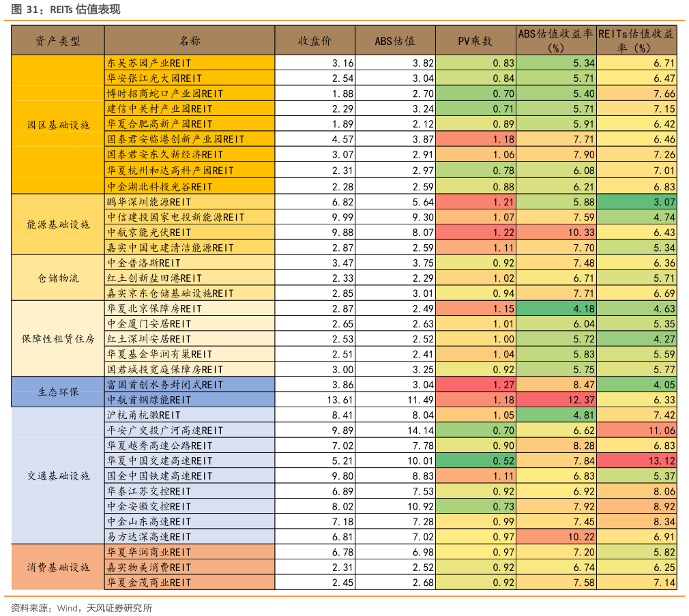Select the name "中航京能光伏REIT"

pyautogui.click(x=149, y=233)
